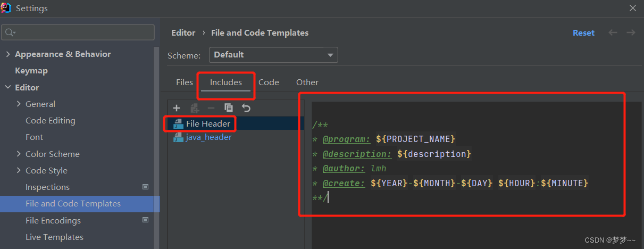Focus the settings search field
Image resolution: width=644 pixels, height=249 pixels.
[78, 32]
